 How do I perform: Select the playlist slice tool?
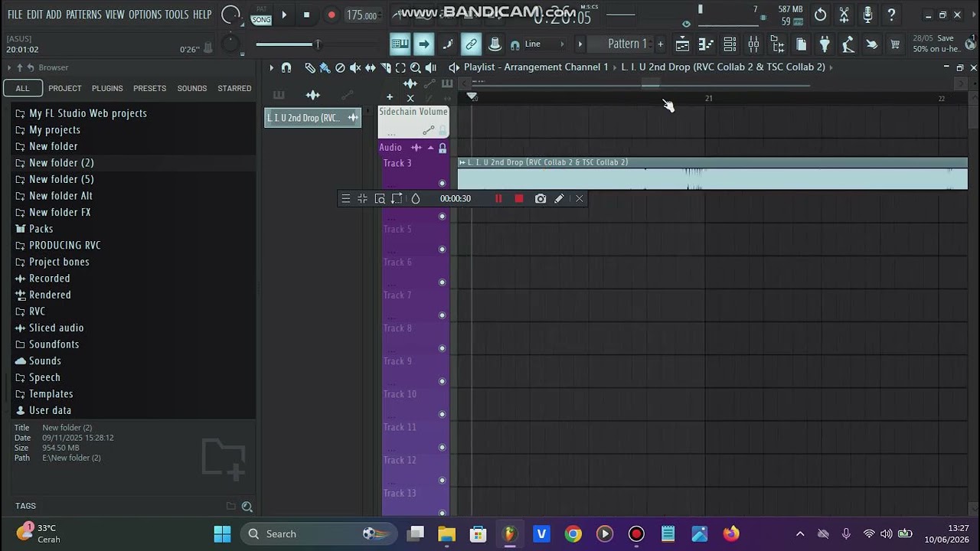pyautogui.click(x=386, y=67)
